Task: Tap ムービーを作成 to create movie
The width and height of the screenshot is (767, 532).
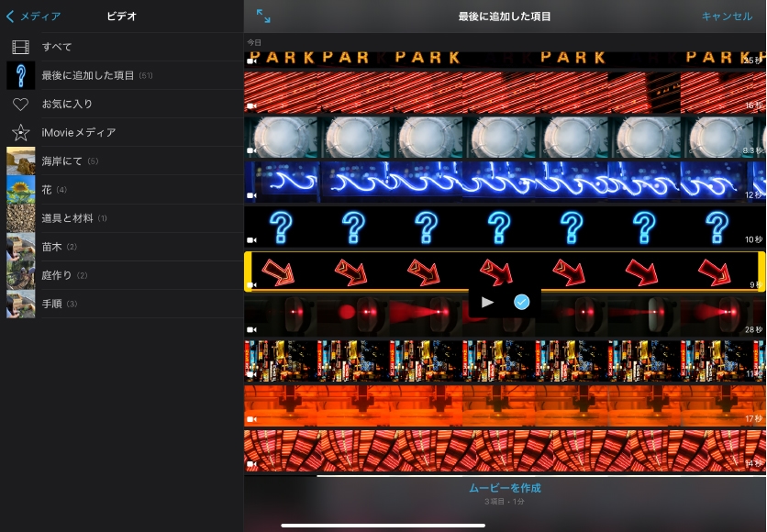Action: (505, 488)
